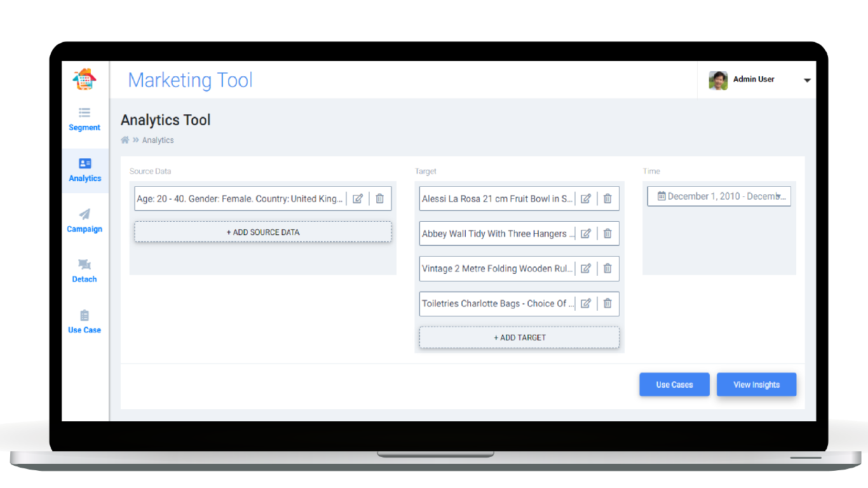Image resolution: width=868 pixels, height=488 pixels.
Task: Click the Admin User avatar photo
Action: click(x=718, y=80)
